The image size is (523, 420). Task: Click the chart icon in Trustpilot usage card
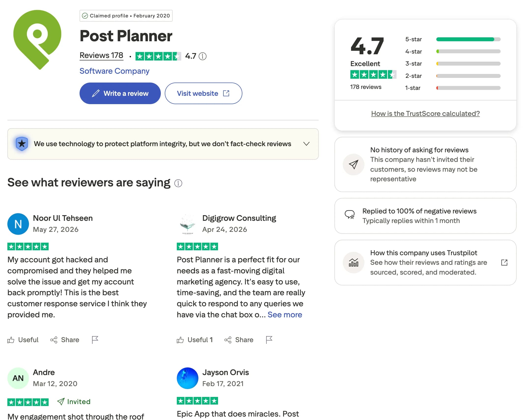(353, 263)
